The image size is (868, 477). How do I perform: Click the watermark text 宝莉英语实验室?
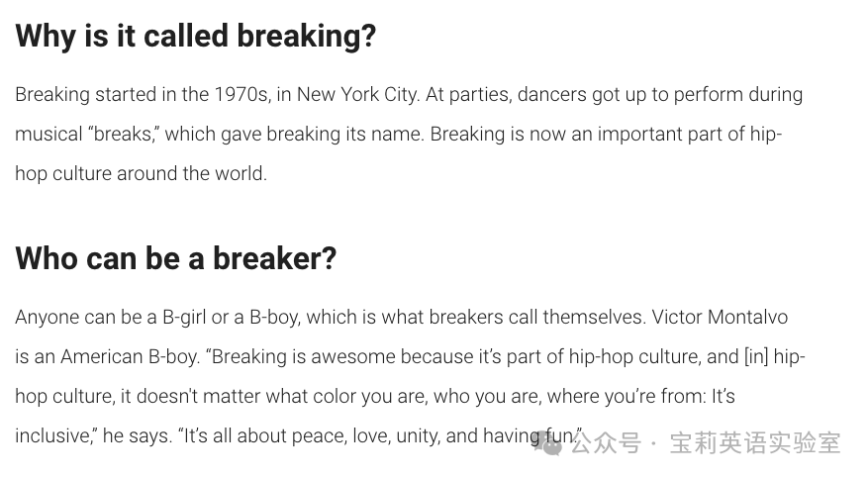755,443
